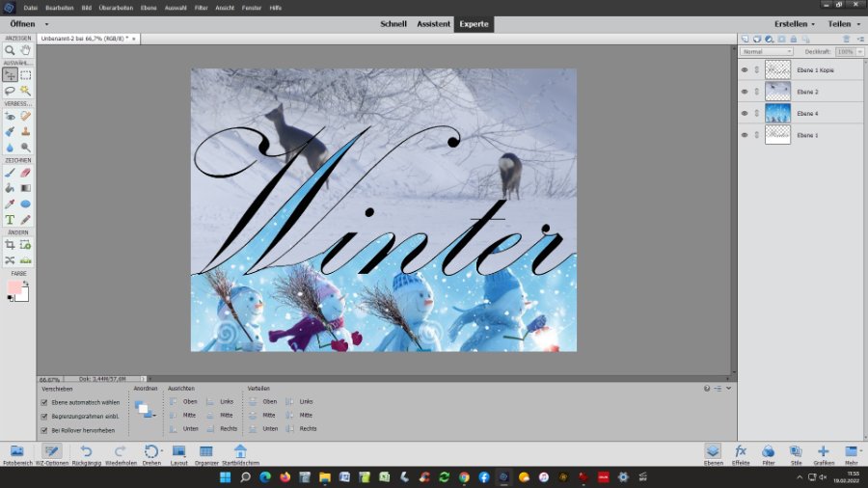The image size is (868, 488).
Task: Uncheck Bei Rollover hervorheben
Action: [44, 430]
